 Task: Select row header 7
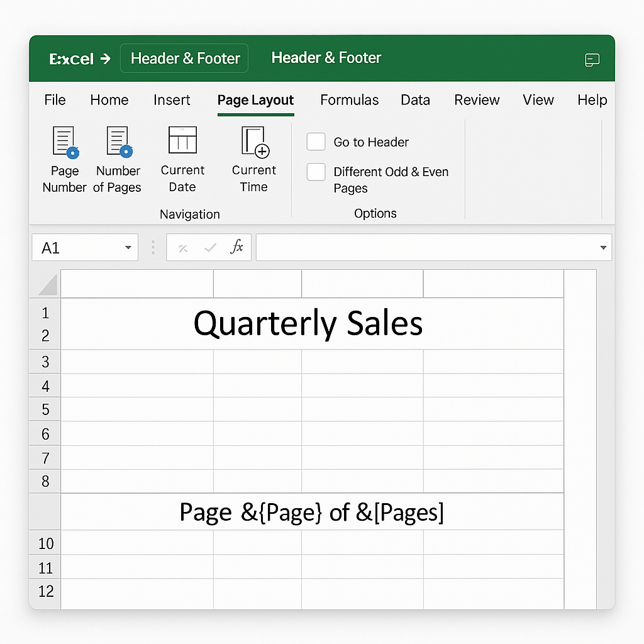(x=45, y=458)
